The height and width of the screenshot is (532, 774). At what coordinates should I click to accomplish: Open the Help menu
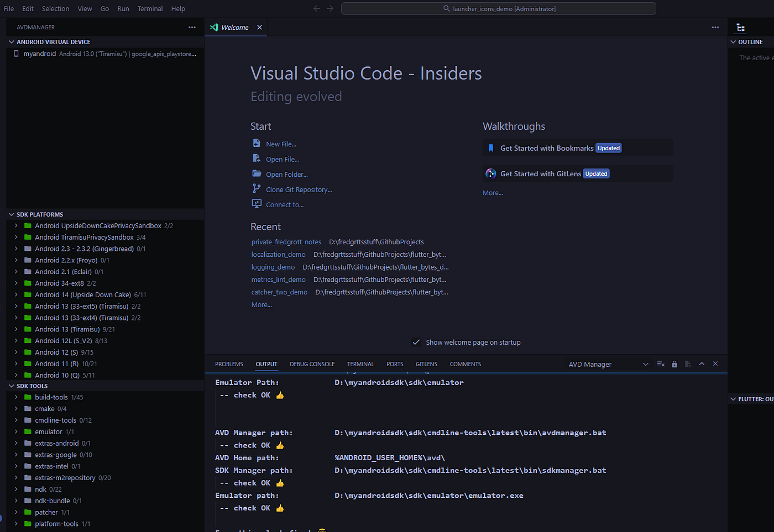tap(178, 8)
